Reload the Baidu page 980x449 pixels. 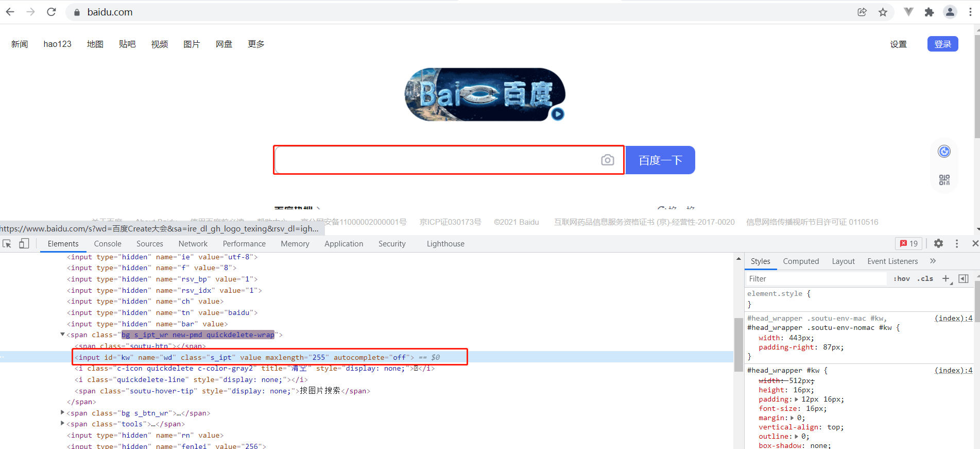point(51,12)
